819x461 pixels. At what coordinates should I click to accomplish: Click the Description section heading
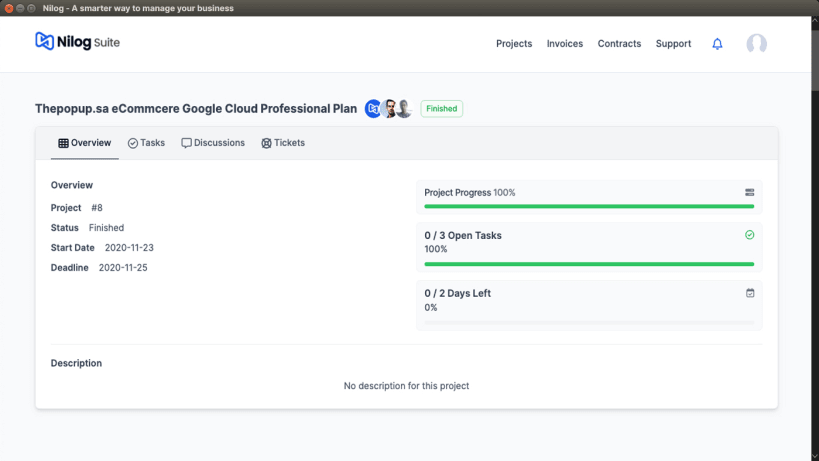pos(76,363)
